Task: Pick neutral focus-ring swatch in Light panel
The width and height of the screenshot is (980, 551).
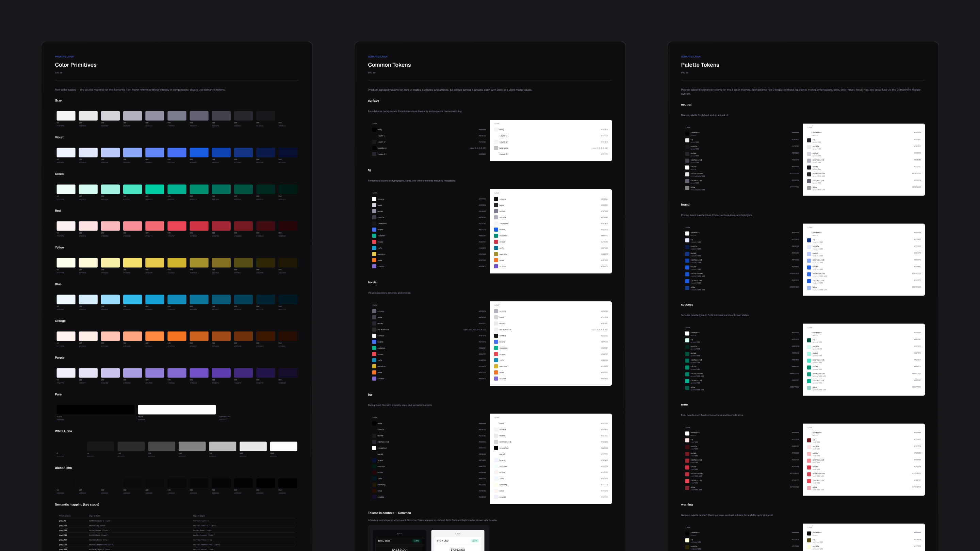Action: [x=809, y=181]
